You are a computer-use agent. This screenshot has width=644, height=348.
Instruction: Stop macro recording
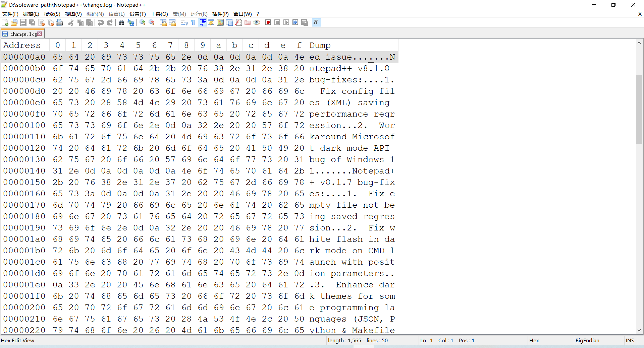tap(277, 22)
